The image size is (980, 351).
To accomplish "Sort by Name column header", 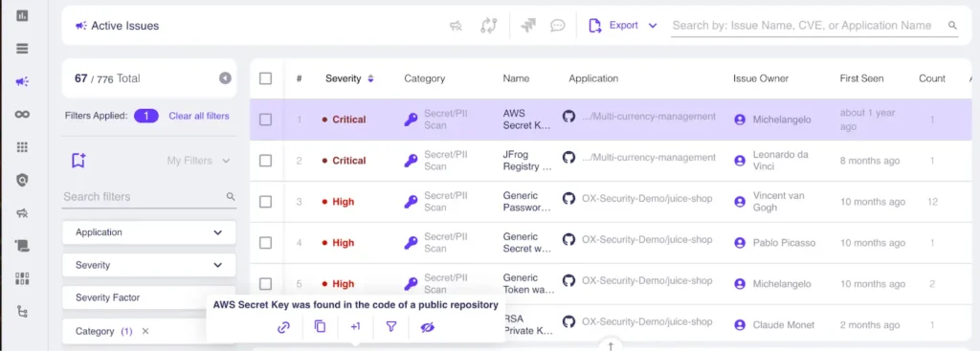I will (x=516, y=78).
